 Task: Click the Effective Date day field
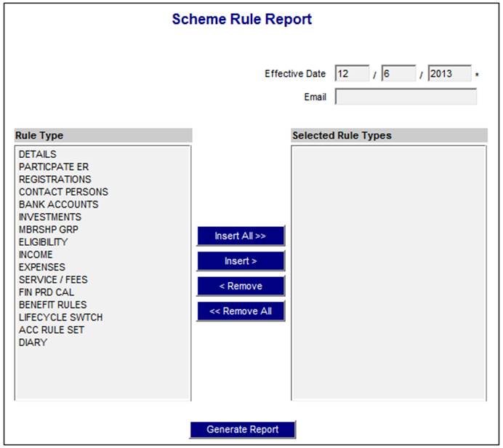click(x=352, y=73)
